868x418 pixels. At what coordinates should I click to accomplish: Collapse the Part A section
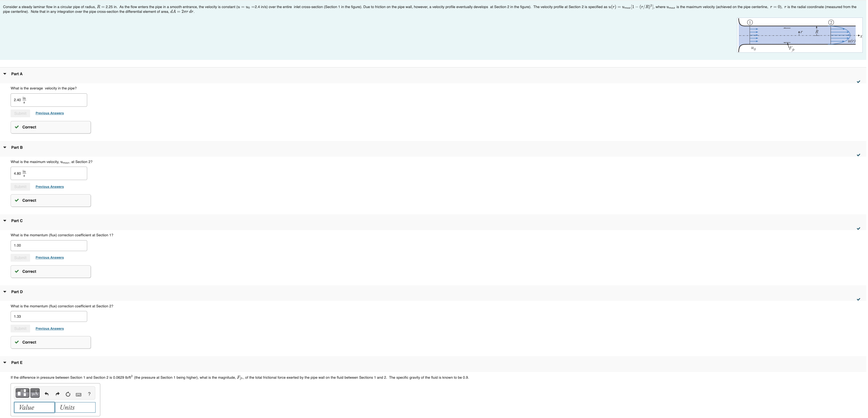(5, 74)
